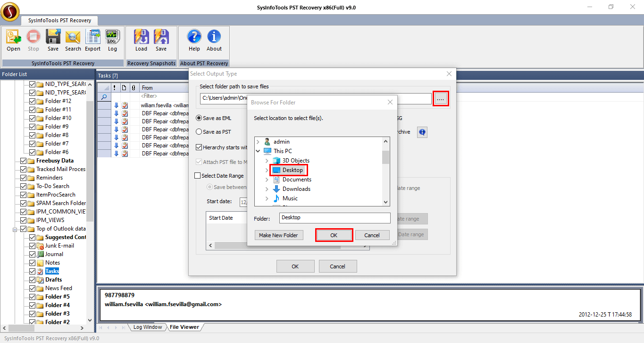
Task: Click the Browse For Folder tree scrollbar
Action: point(386,157)
